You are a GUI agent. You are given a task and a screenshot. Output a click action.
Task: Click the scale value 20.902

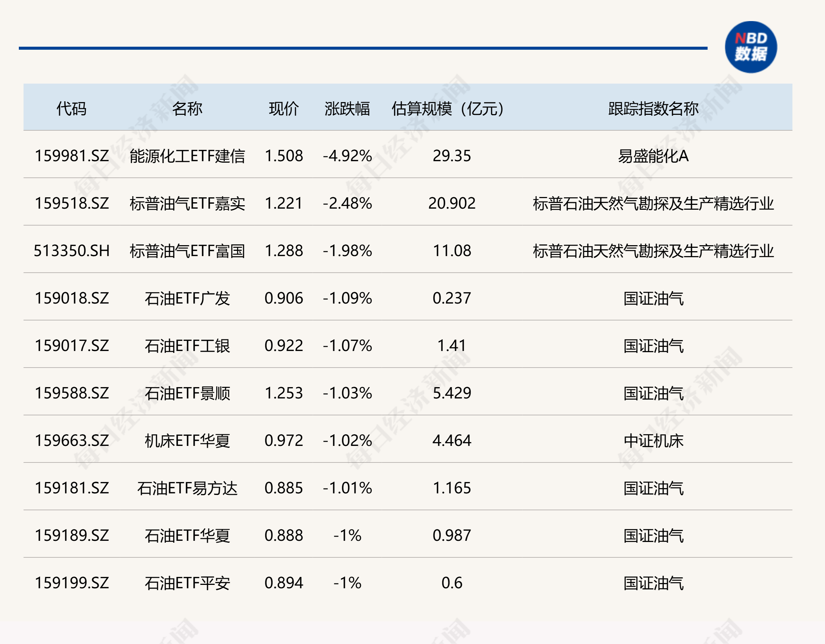point(452,204)
